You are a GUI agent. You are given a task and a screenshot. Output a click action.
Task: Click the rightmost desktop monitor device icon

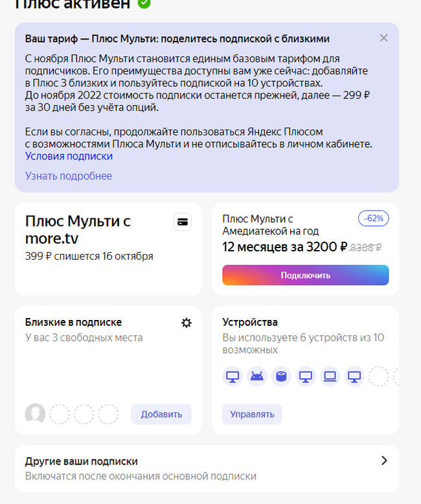[354, 376]
